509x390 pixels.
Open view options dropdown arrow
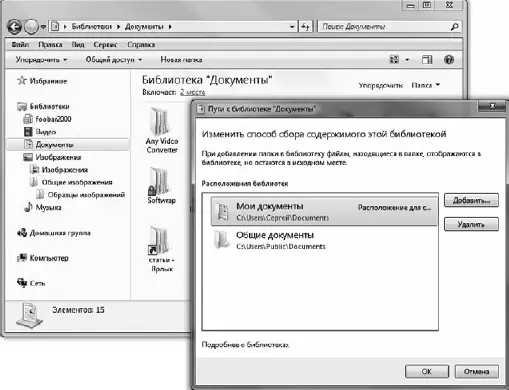coord(407,60)
